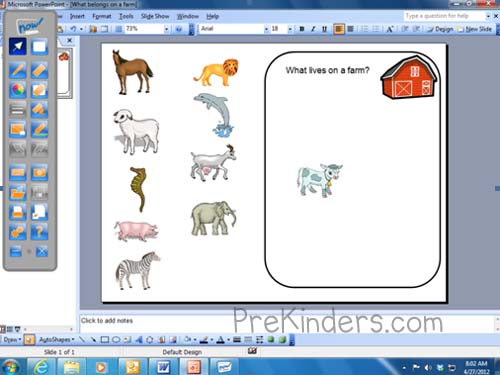This screenshot has height=375, width=500.
Task: Open the AutoShapes menu in drawing toolbar
Action: point(56,340)
